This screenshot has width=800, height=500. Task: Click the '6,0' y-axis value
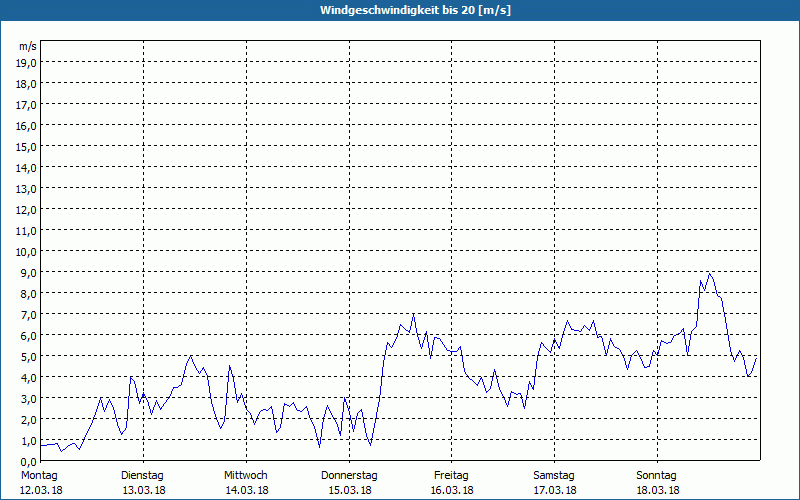pos(29,336)
